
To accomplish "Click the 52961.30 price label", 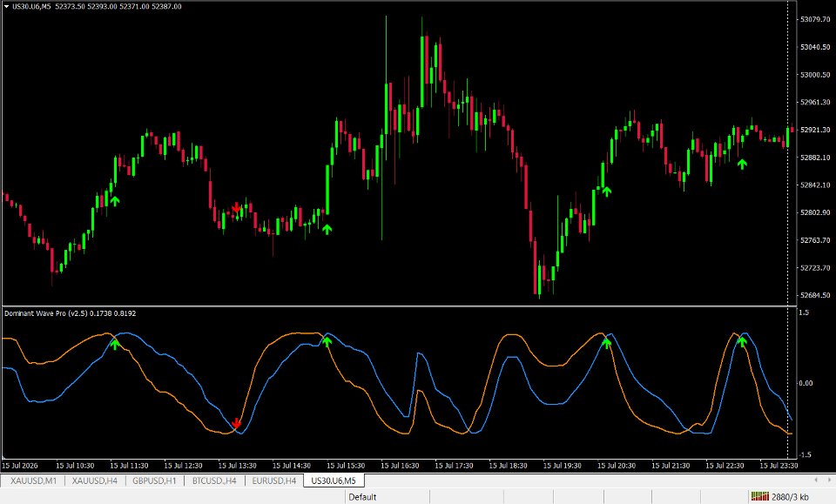I will tap(815, 102).
